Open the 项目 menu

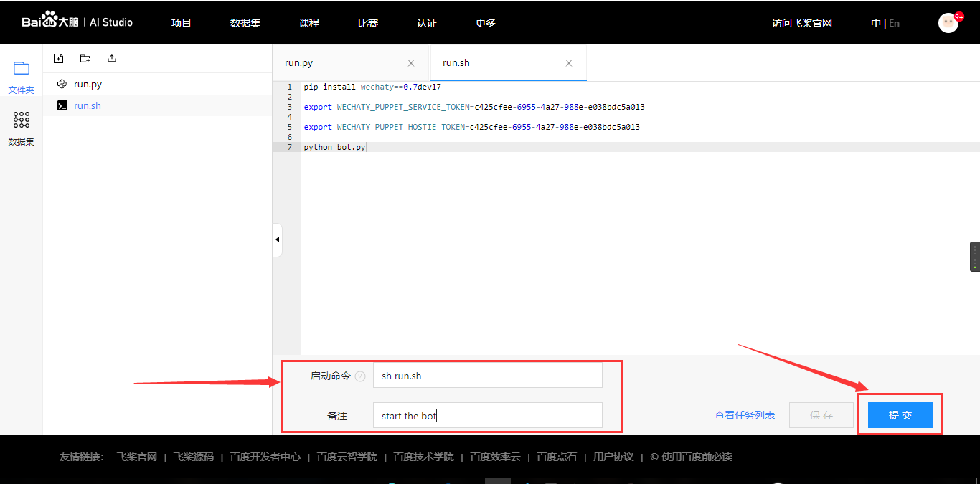point(182,23)
